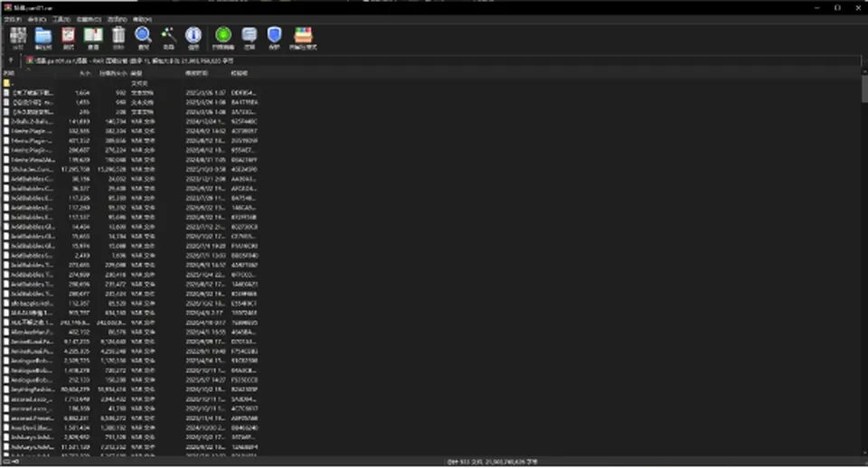This screenshot has height=468, width=868.
Task: Click the Add (添加) toolbar icon
Action: click(x=18, y=36)
